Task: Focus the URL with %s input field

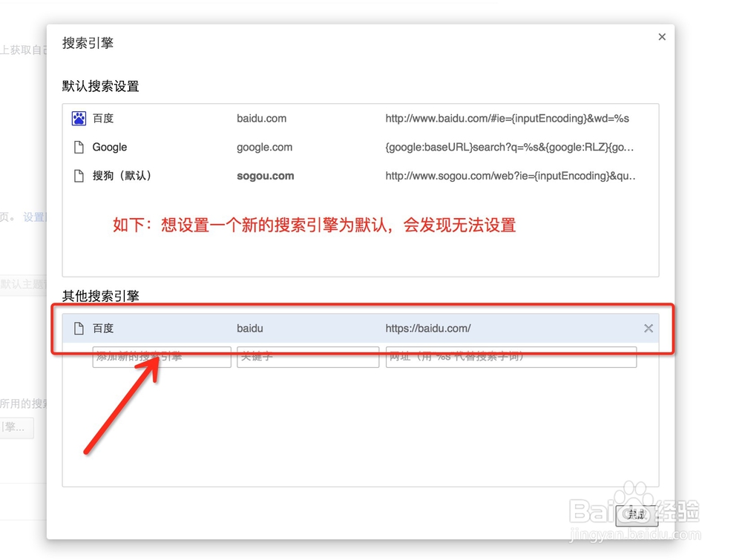Action: pyautogui.click(x=511, y=357)
